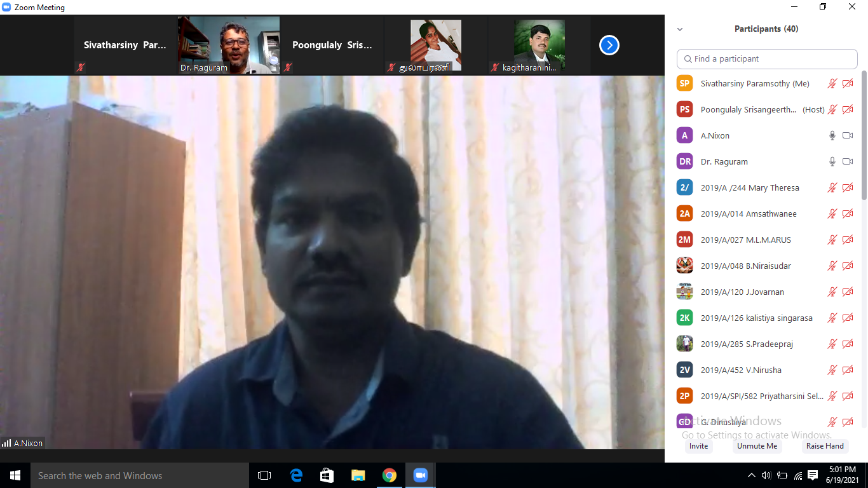Click muted mic icon for B.Niraisudar
This screenshot has height=488, width=868.
coord(832,266)
